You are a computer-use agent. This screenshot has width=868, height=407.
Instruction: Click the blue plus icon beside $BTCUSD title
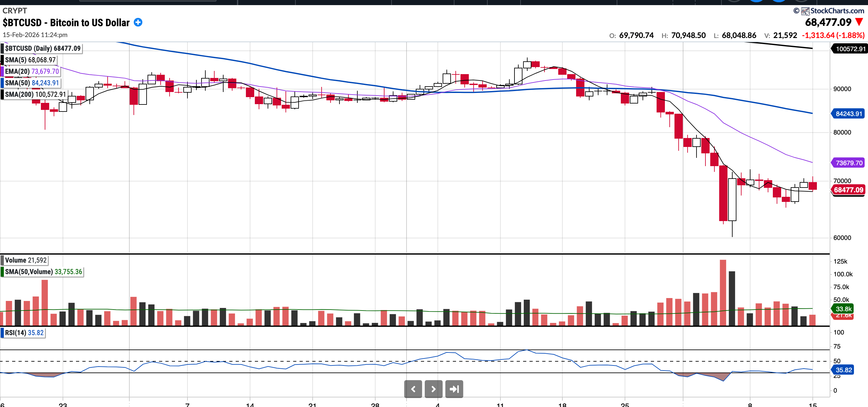[138, 23]
